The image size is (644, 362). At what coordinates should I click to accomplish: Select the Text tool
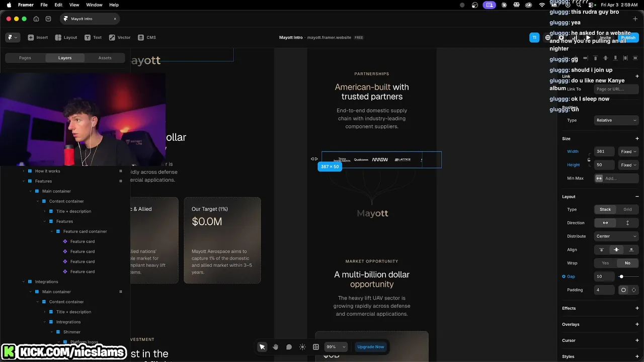93,37
